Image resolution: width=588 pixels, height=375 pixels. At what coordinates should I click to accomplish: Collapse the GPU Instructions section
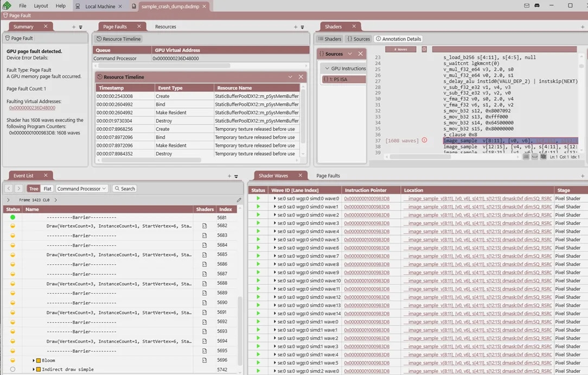(x=327, y=68)
